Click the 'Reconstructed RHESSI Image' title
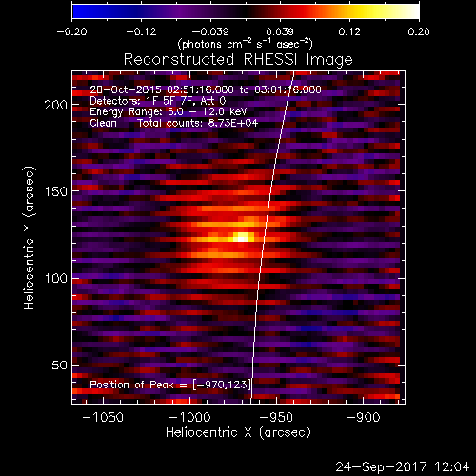Viewport: 476px width, 476px height. click(x=238, y=59)
